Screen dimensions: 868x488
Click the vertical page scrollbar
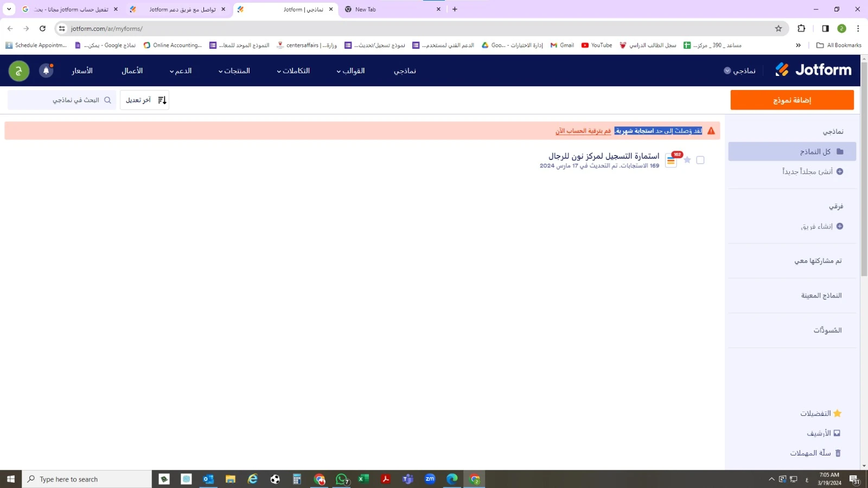[864, 163]
